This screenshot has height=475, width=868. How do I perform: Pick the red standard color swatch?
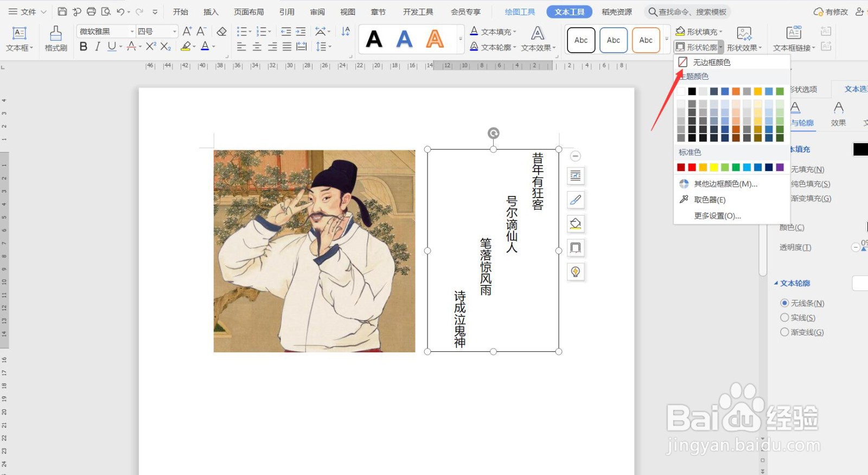692,167
